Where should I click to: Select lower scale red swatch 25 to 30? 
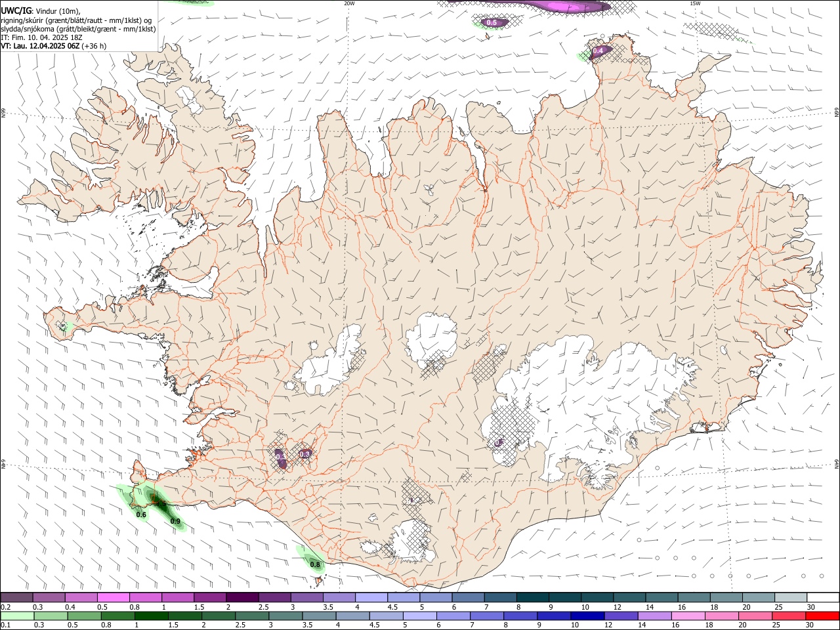(x=789, y=616)
